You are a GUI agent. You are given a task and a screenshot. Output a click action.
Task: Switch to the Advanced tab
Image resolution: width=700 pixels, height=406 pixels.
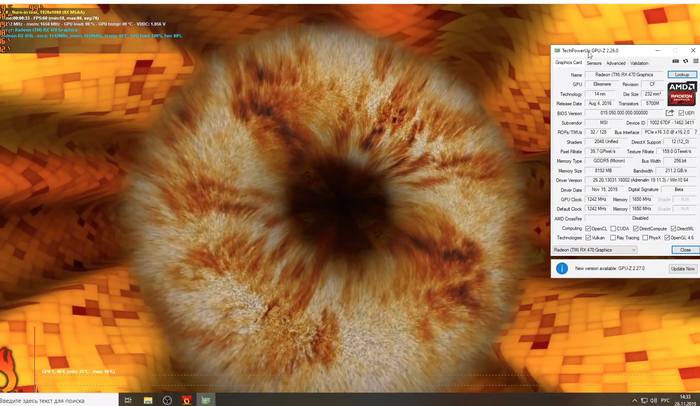615,62
